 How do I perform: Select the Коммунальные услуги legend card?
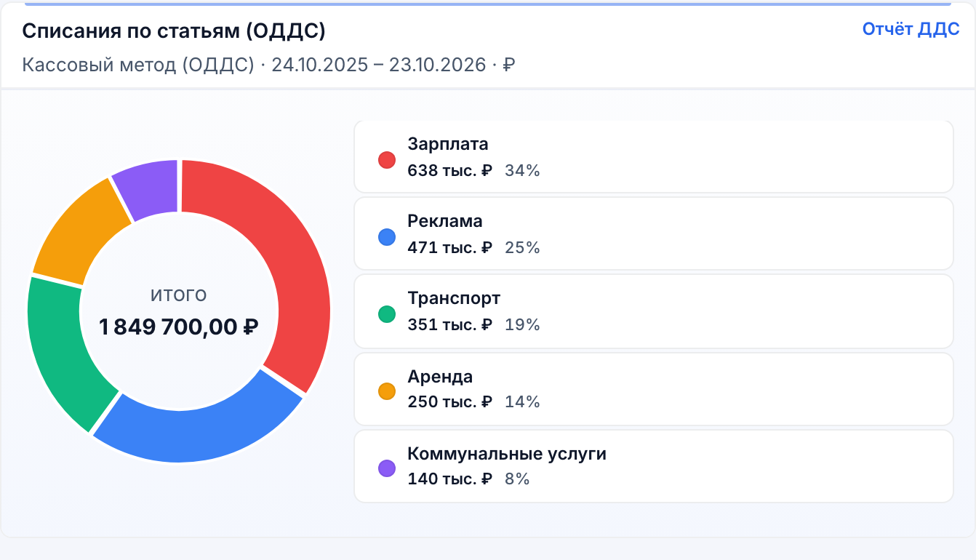(653, 466)
